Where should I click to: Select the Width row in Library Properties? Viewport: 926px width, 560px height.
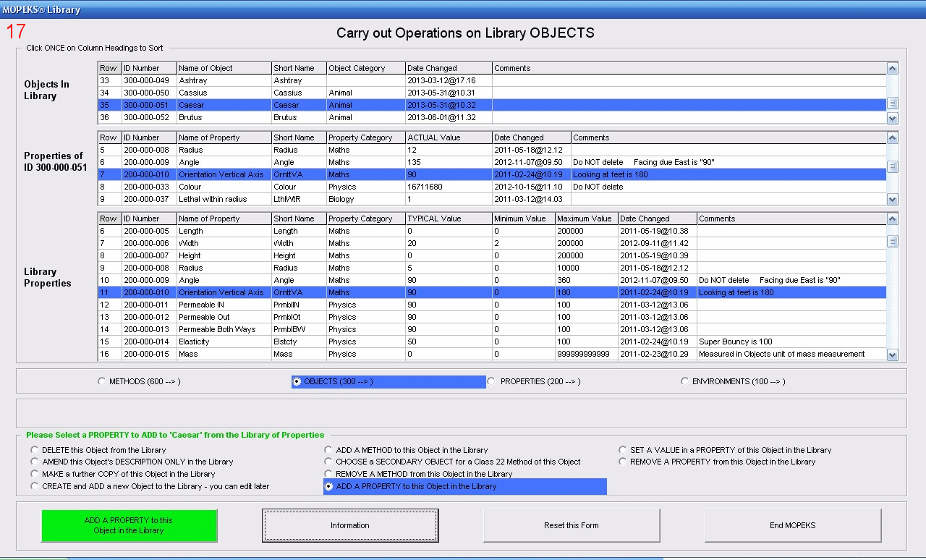[492, 243]
